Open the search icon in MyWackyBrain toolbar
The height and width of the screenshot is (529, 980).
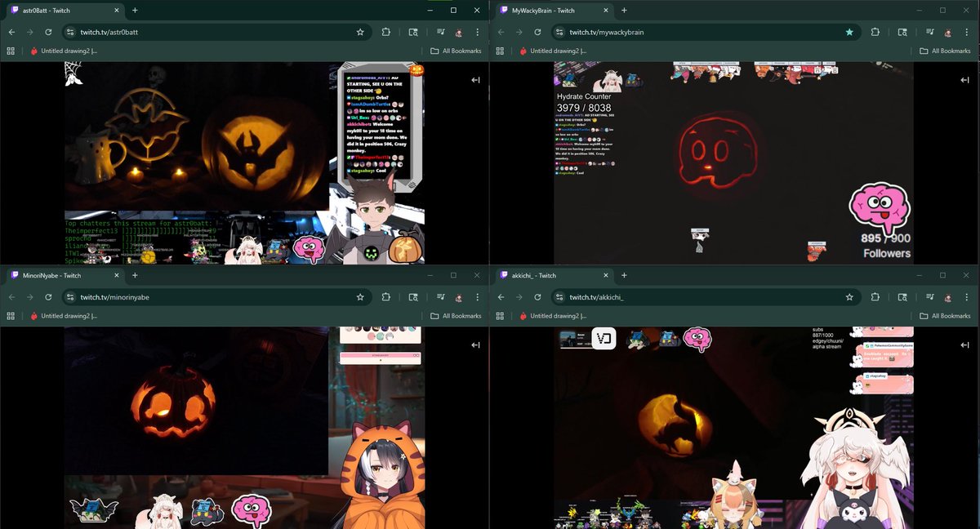(903, 32)
